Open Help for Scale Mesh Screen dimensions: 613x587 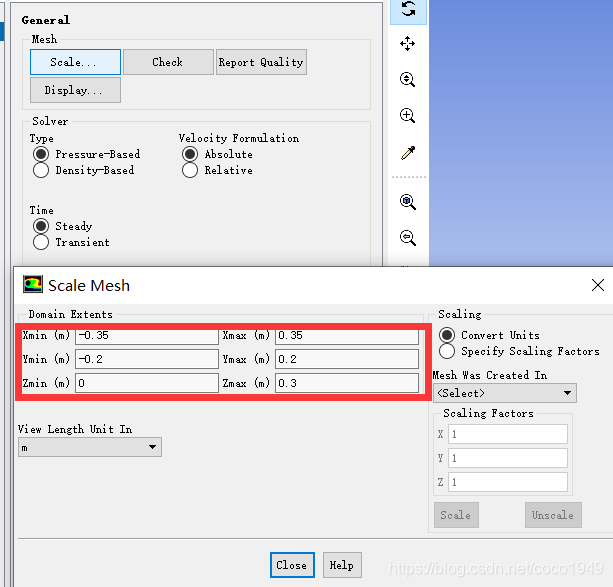point(342,565)
